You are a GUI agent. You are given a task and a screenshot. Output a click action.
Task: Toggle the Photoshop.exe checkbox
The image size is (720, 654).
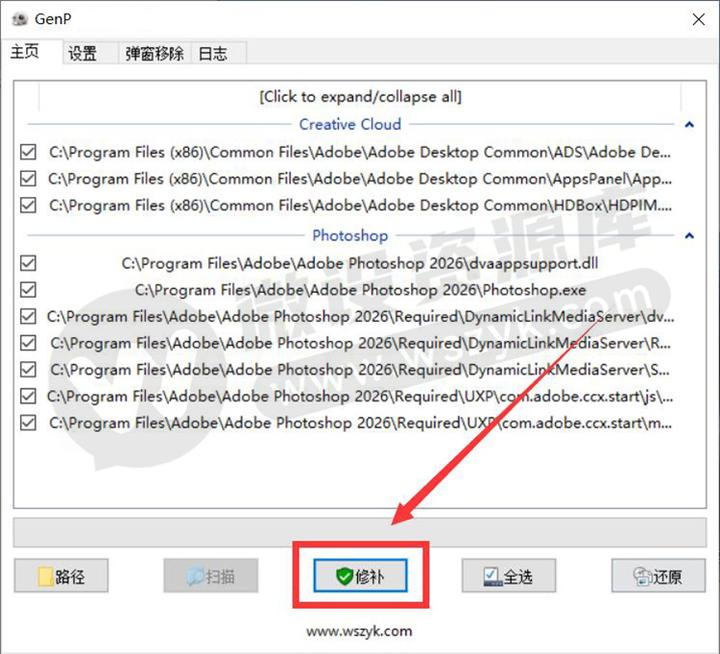tap(28, 290)
